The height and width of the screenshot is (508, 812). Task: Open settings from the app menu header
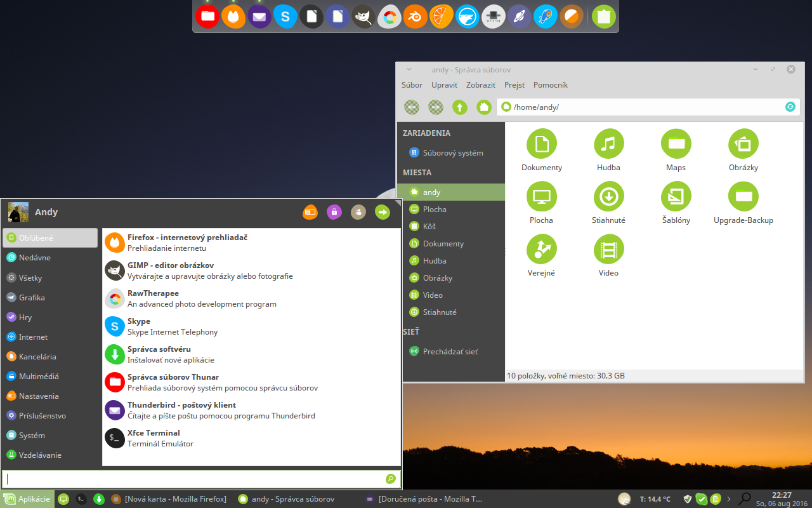[x=310, y=212]
